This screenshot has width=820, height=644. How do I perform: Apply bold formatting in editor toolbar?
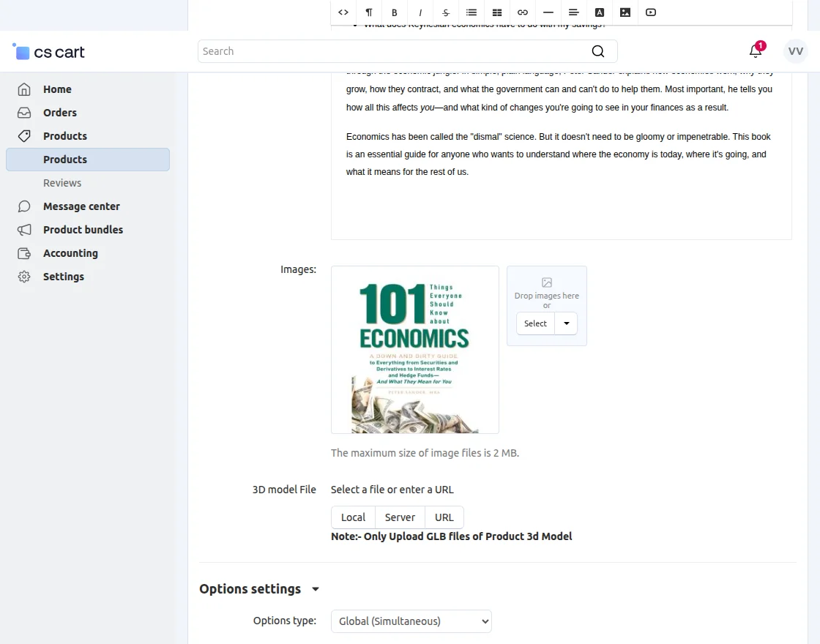coord(395,12)
